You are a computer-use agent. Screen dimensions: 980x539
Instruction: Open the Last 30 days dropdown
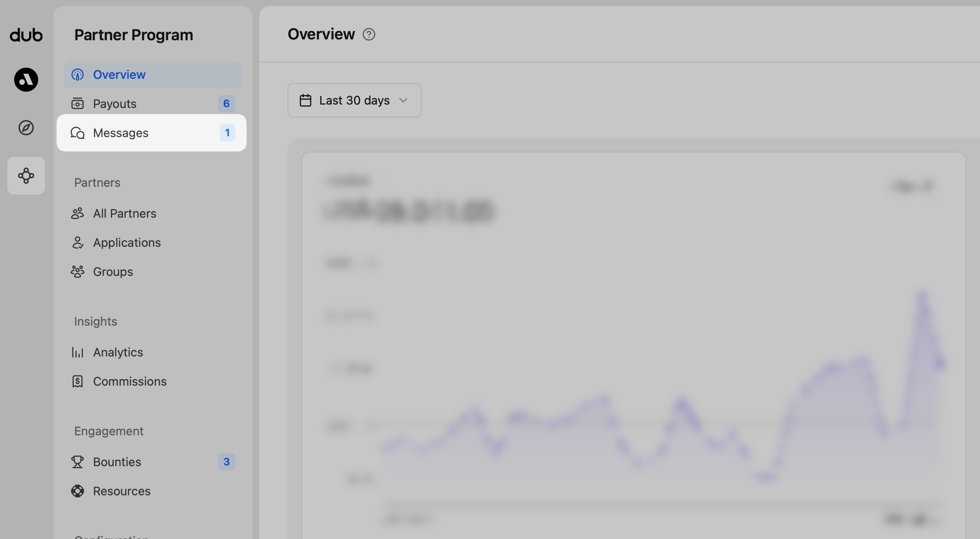pos(354,100)
